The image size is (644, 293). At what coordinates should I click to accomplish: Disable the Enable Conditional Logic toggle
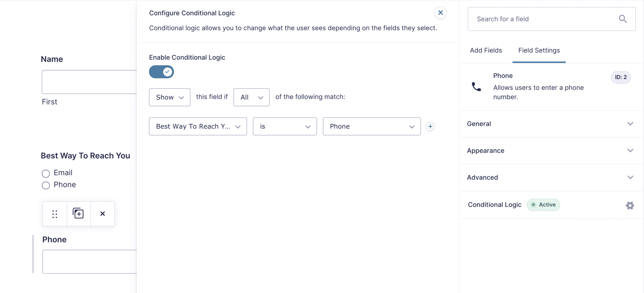[x=161, y=72]
